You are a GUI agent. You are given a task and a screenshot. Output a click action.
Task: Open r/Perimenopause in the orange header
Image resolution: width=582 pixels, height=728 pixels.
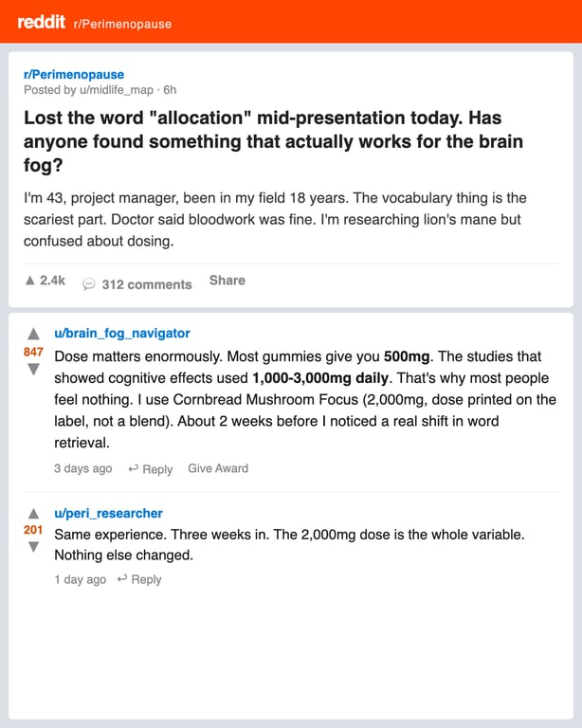[122, 24]
